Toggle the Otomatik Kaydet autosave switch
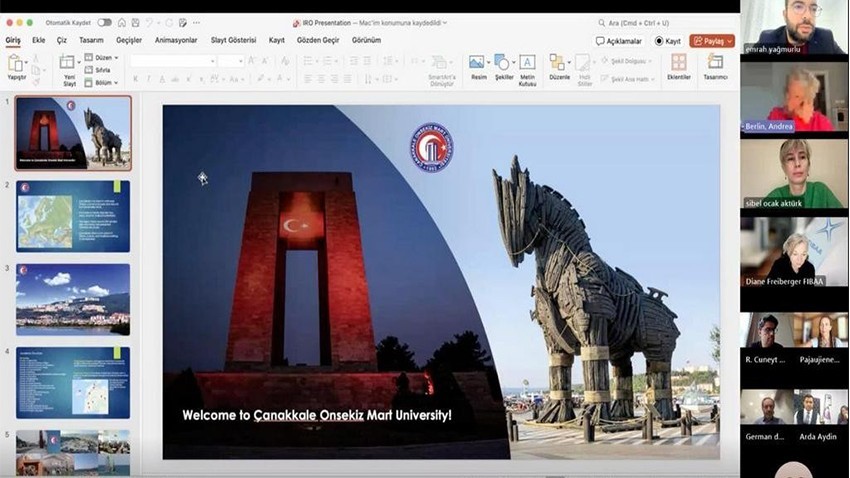 pyautogui.click(x=104, y=22)
